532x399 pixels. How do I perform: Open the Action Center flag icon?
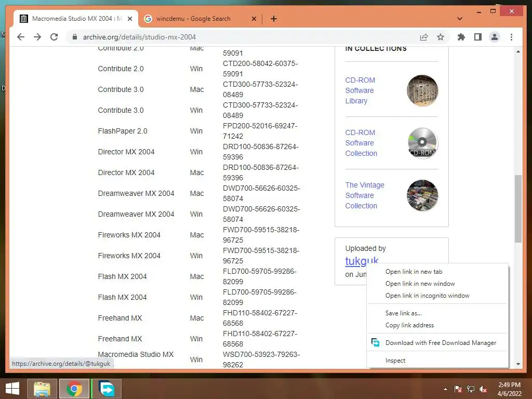(x=458, y=389)
